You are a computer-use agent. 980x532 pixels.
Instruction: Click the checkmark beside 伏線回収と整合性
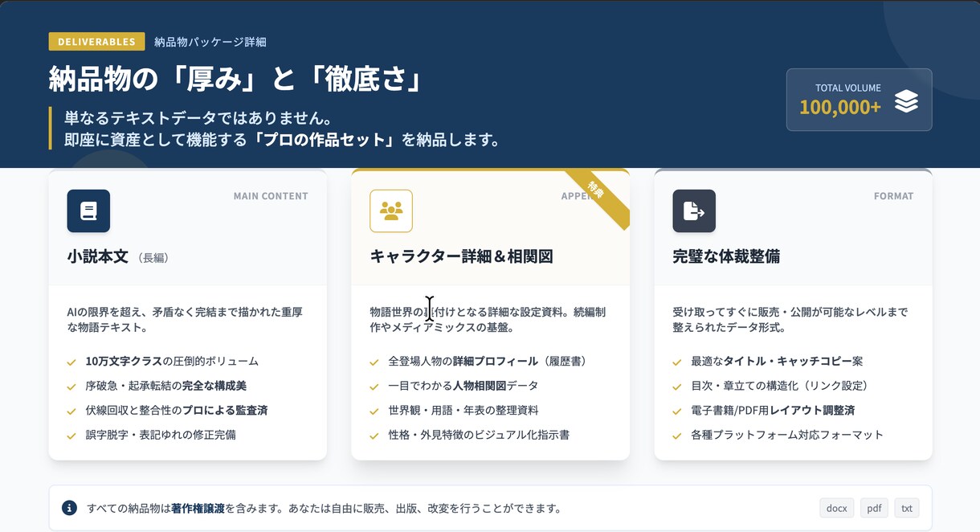(x=71, y=411)
